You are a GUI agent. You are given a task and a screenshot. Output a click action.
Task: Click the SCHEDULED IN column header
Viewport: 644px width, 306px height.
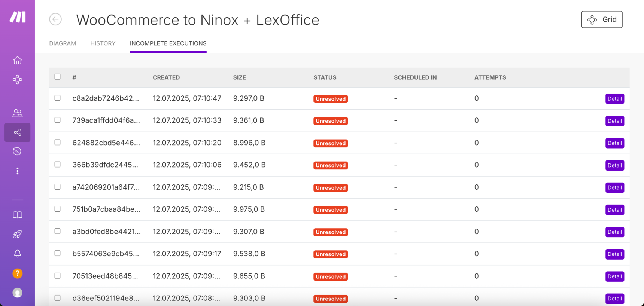(x=415, y=77)
